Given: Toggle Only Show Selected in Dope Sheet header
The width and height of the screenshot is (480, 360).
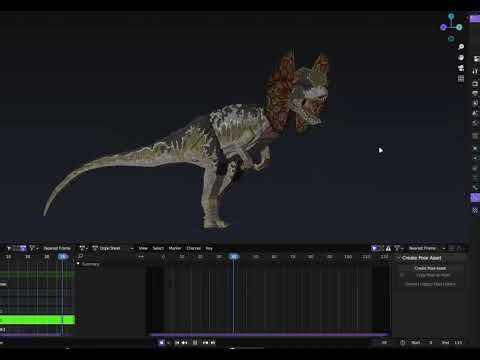Looking at the screenshot, I should click(x=374, y=248).
